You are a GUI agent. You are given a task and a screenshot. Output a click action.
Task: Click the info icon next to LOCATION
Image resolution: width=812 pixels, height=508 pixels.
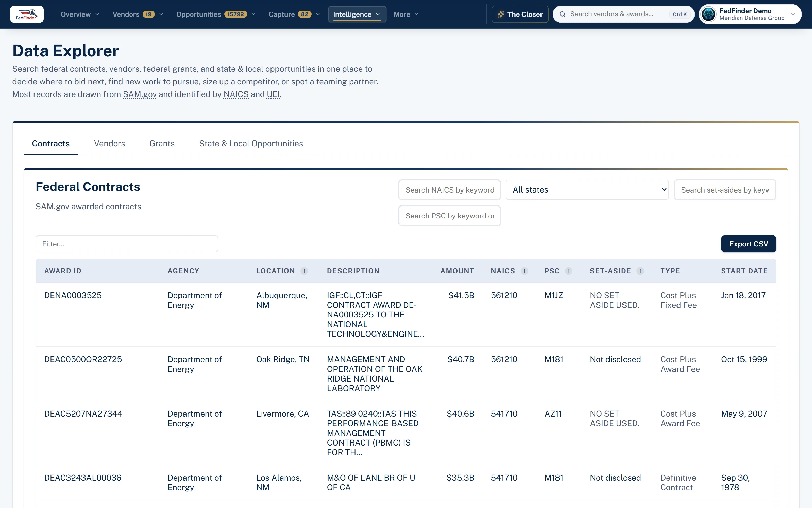(304, 271)
